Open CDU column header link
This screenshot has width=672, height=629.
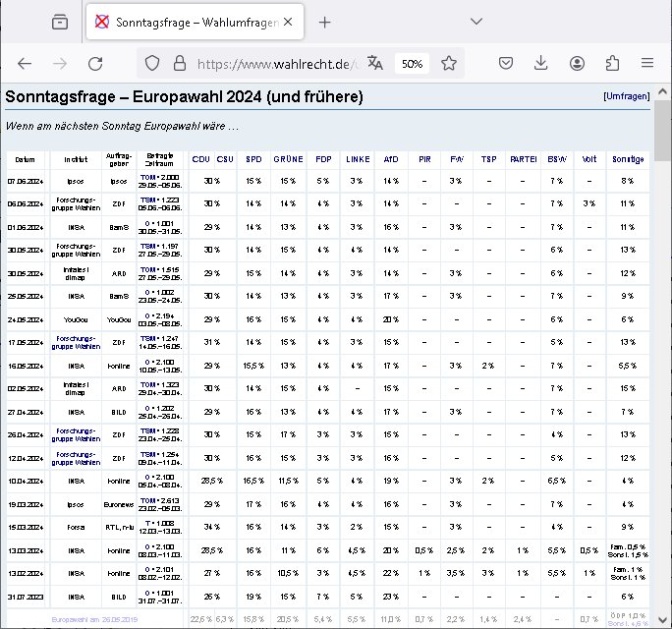point(200,159)
